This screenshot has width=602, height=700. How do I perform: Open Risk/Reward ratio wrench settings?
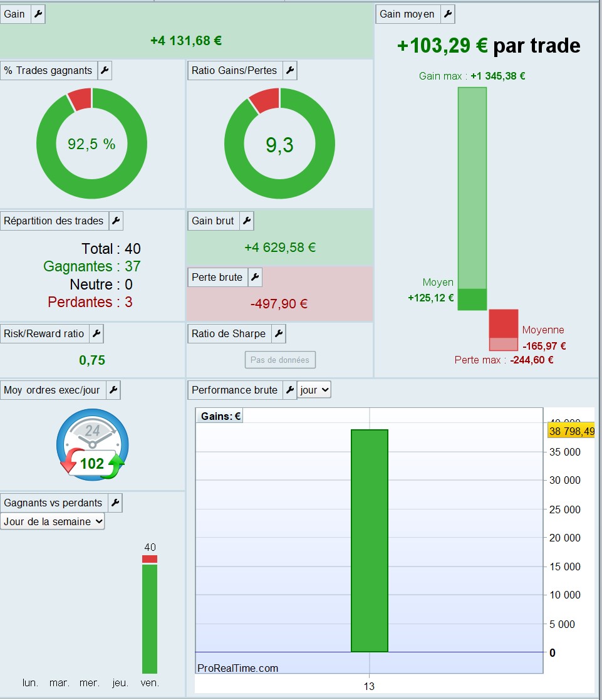96,334
